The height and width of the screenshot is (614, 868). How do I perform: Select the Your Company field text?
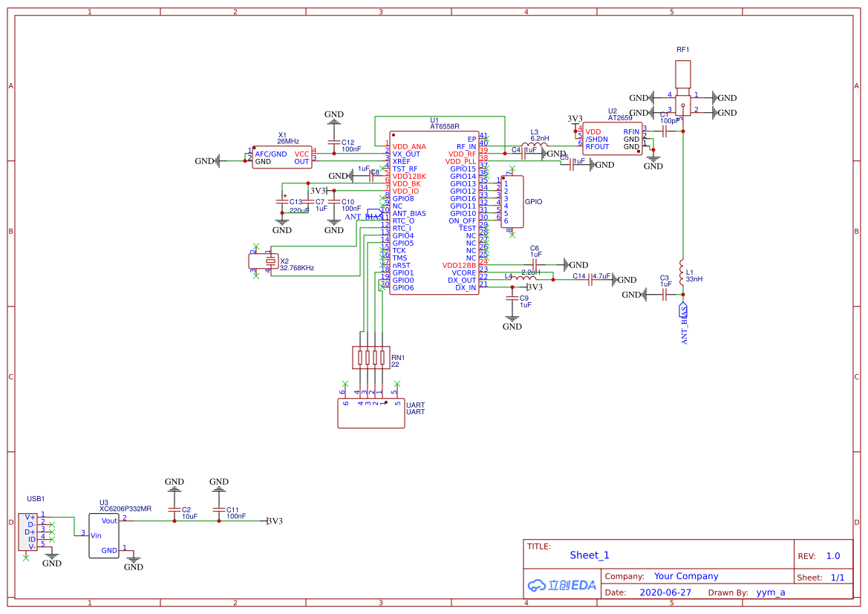[x=685, y=576]
